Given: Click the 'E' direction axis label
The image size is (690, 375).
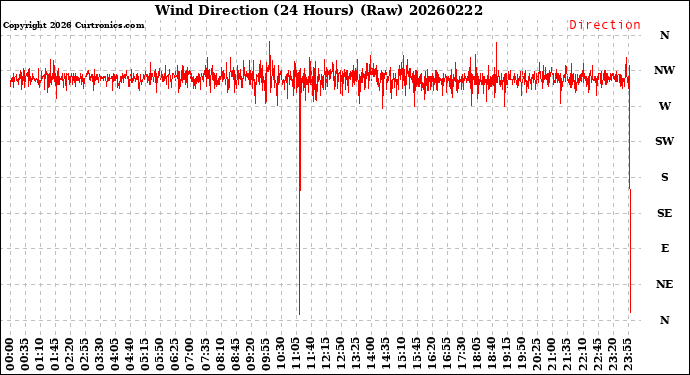Looking at the screenshot, I should [x=664, y=249].
